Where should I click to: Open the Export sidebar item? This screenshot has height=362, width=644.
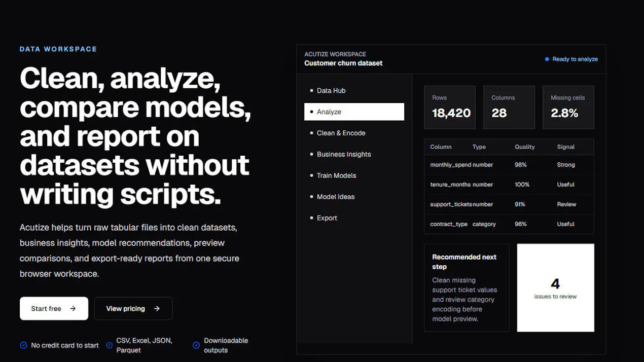354,218
